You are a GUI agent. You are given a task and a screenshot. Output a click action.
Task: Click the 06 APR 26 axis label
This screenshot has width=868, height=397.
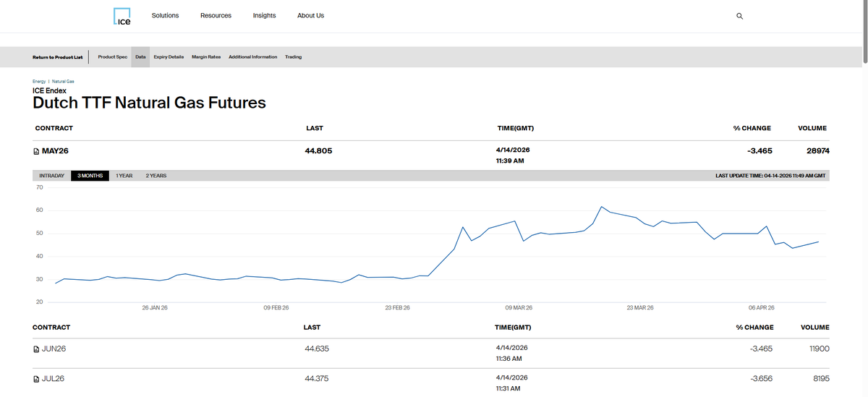[762, 308]
